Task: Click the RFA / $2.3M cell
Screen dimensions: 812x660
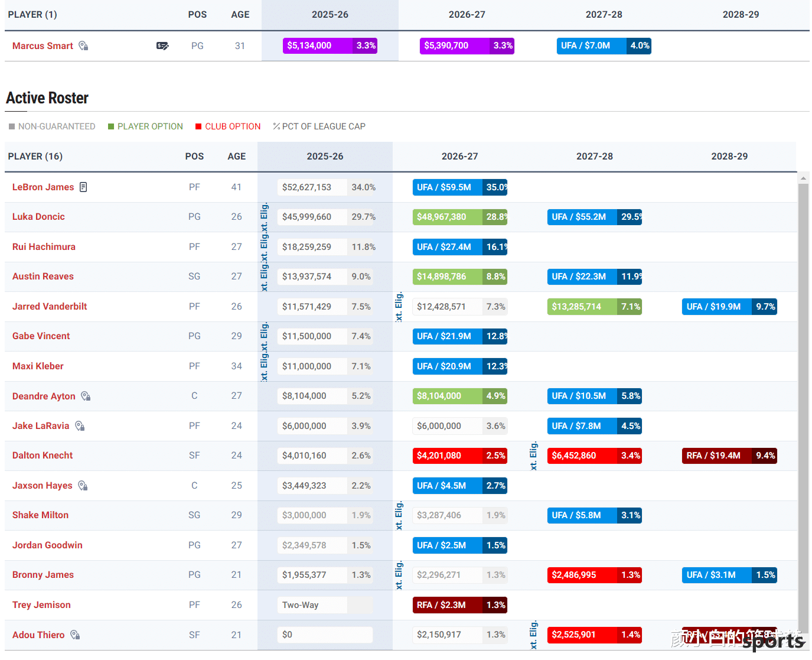Action: coord(460,605)
